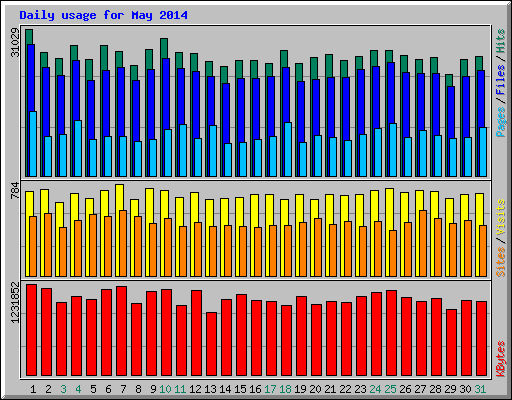Select day 15 on the x-axis

coord(240,389)
